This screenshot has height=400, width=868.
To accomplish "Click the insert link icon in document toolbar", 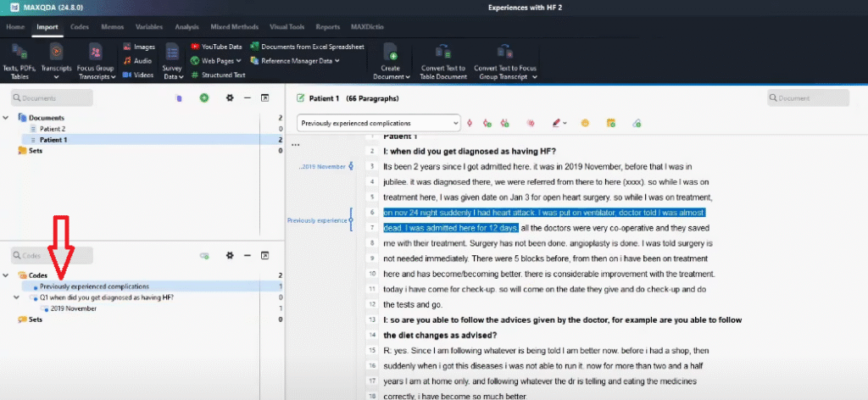I will pos(637,123).
